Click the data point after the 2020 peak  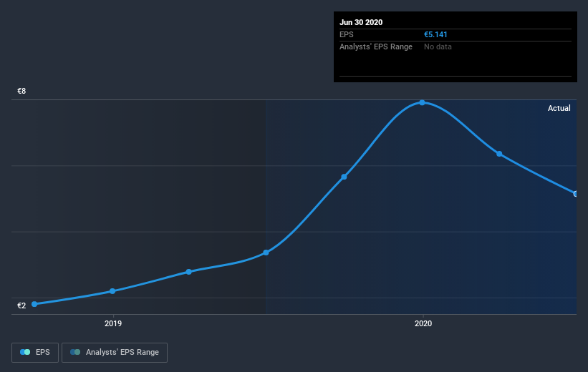[499, 154]
